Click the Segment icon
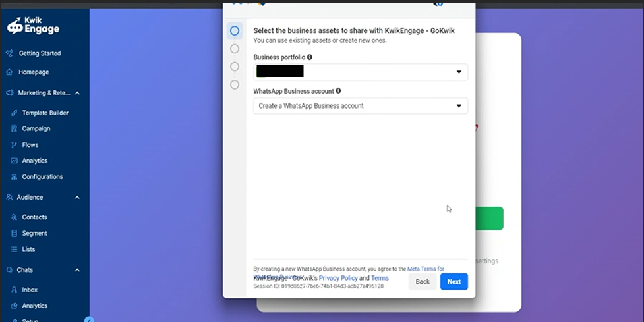This screenshot has width=644, height=322. click(14, 233)
